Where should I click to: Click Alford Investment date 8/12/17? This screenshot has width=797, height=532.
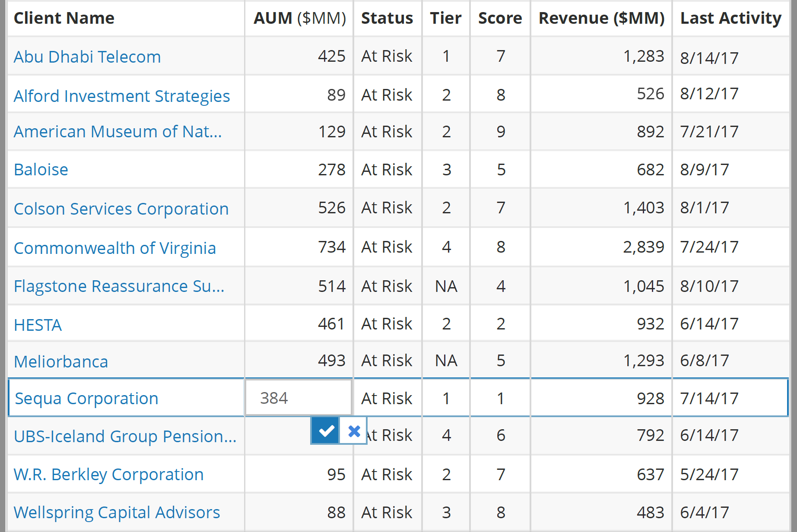(709, 94)
